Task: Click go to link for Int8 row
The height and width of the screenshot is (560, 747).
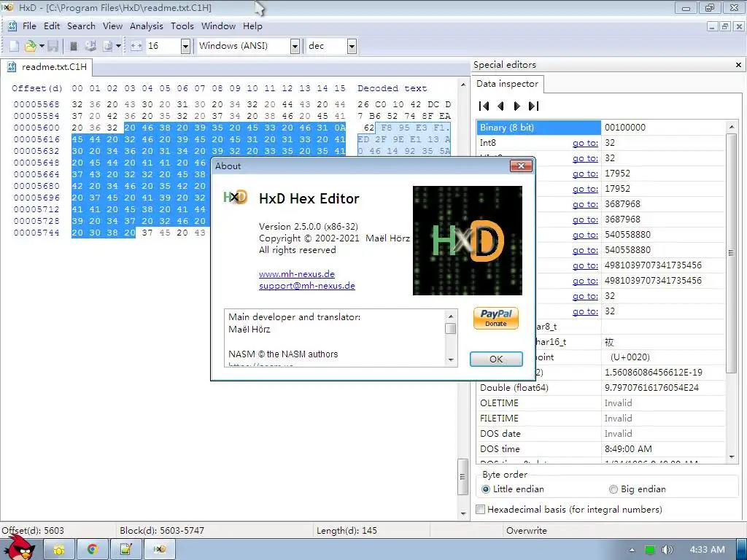Action: [585, 143]
